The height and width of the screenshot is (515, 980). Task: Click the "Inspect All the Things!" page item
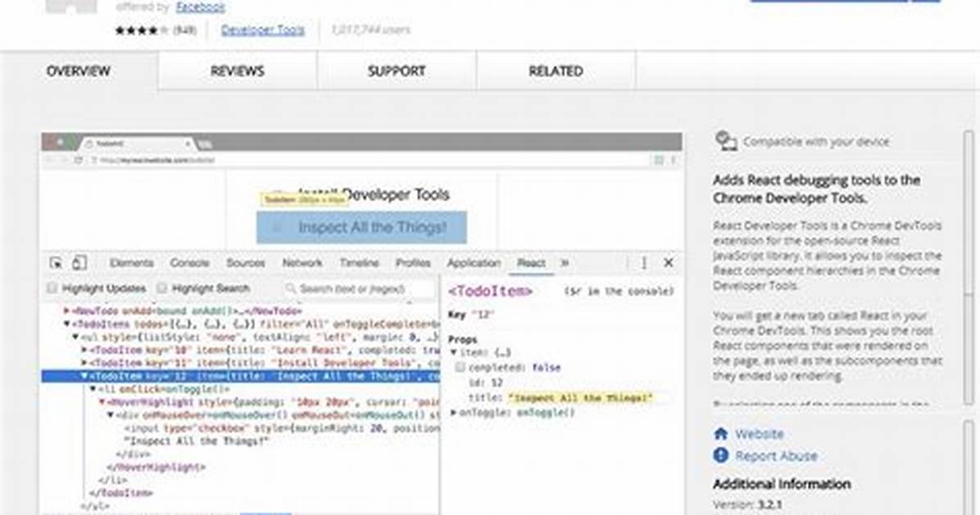pos(361,227)
